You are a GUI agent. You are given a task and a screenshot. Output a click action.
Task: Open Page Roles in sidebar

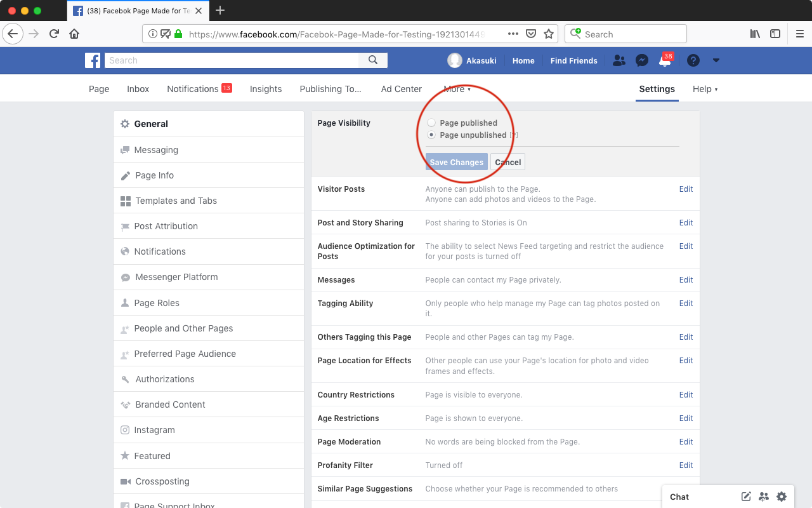(x=209, y=303)
